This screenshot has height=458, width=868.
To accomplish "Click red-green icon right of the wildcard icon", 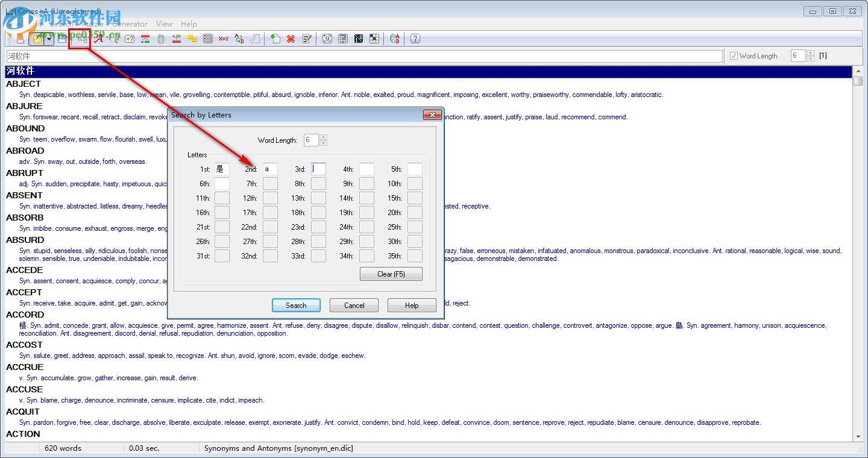I will tap(145, 39).
